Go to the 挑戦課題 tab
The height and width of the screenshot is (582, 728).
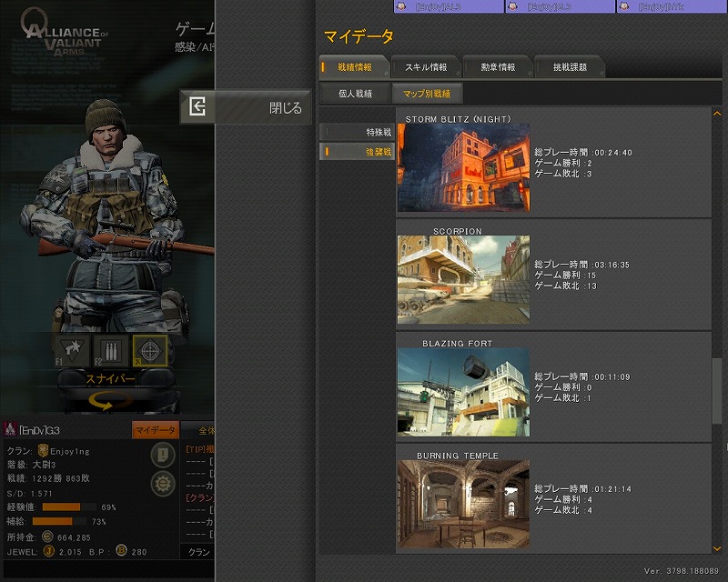coord(571,67)
